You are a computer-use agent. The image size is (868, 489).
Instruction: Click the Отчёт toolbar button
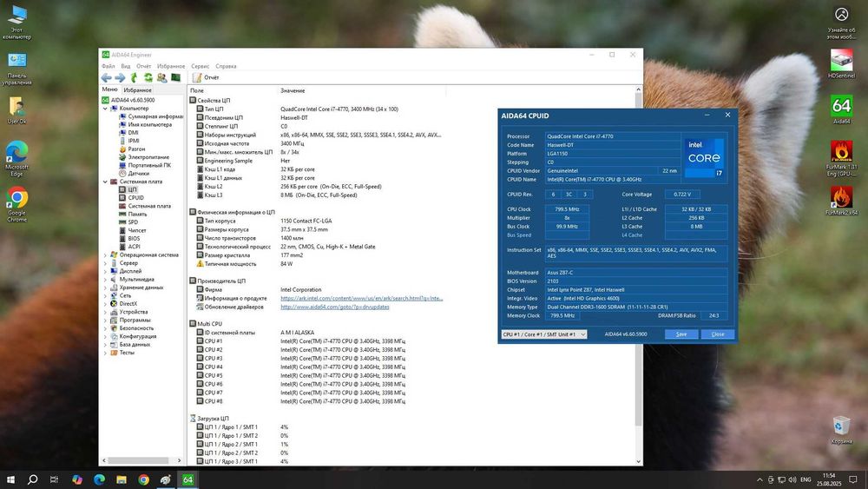206,77
